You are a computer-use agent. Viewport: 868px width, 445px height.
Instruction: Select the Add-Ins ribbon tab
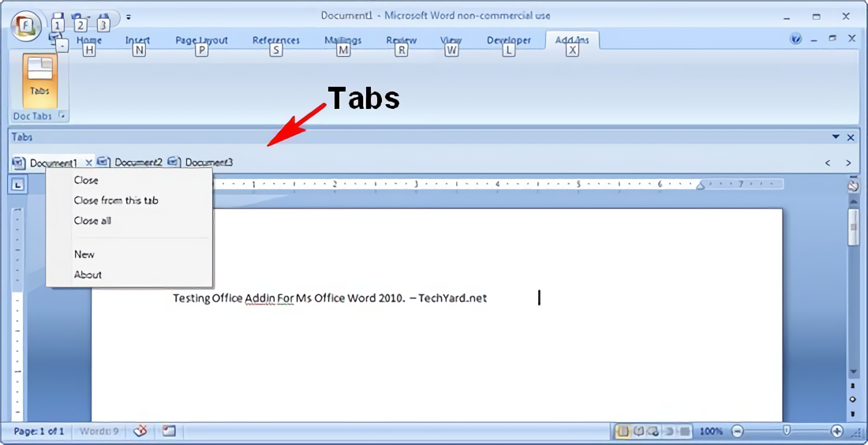pos(572,40)
